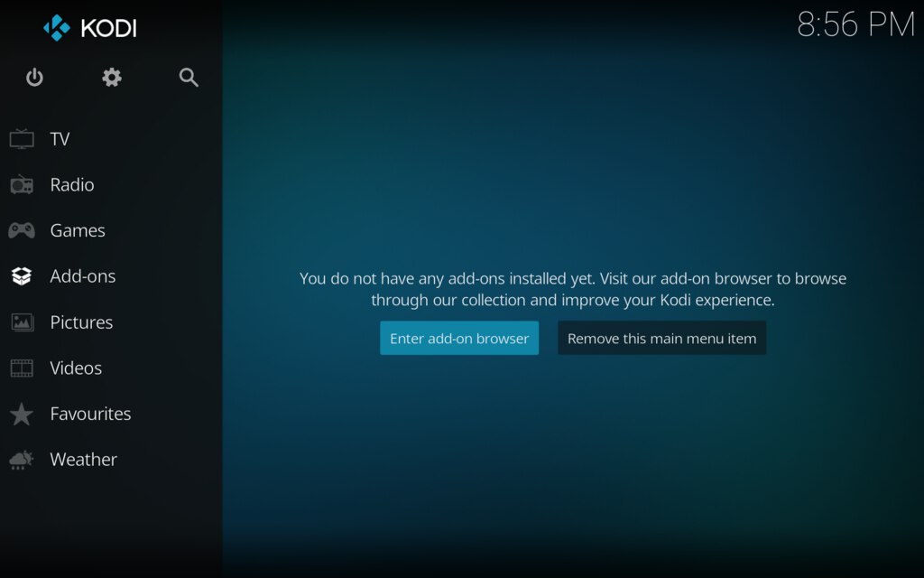Click the Videos film strip icon
924x578 pixels.
click(x=22, y=368)
